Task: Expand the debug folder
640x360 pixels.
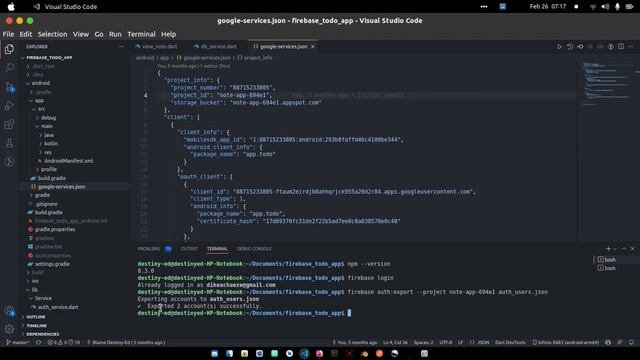Action: click(x=48, y=118)
